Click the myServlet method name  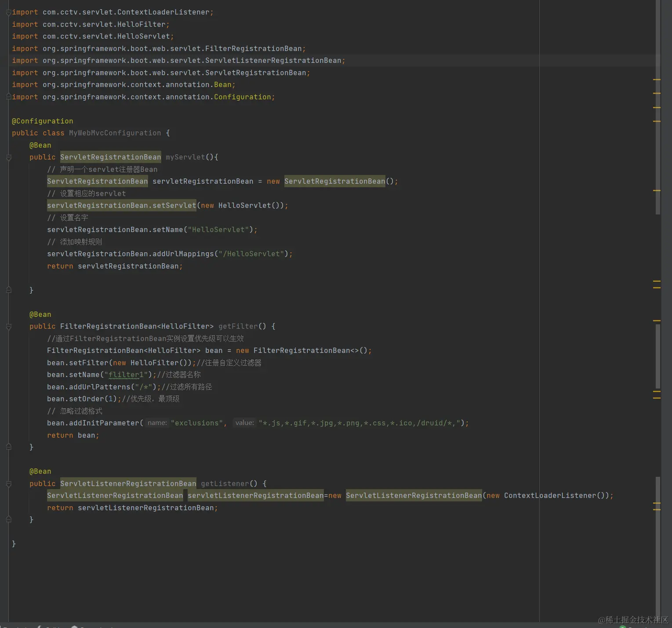pos(185,157)
